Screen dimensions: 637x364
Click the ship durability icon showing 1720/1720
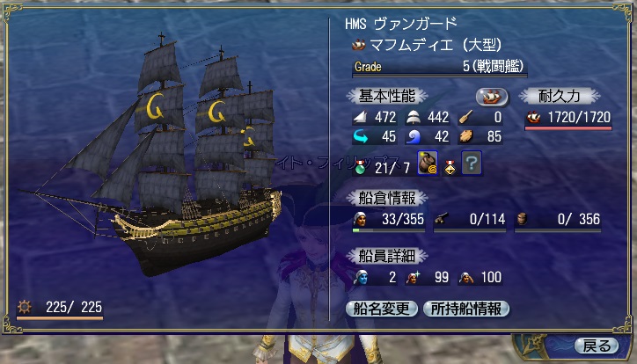click(533, 117)
